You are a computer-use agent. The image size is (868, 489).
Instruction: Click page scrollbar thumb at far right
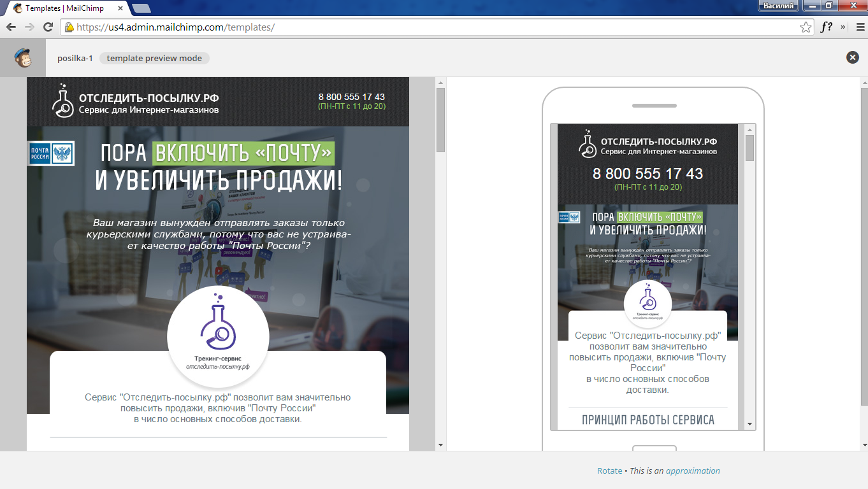pos(864,246)
